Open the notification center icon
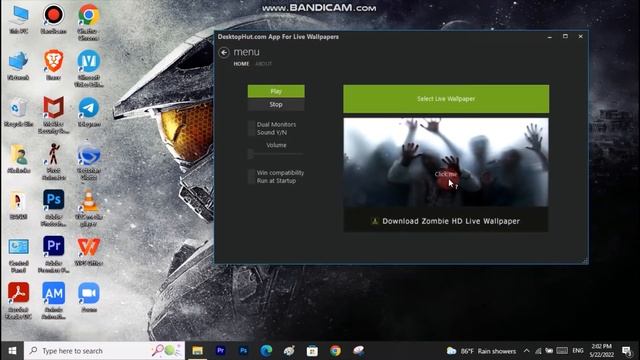This screenshot has width=640, height=360. (627, 351)
